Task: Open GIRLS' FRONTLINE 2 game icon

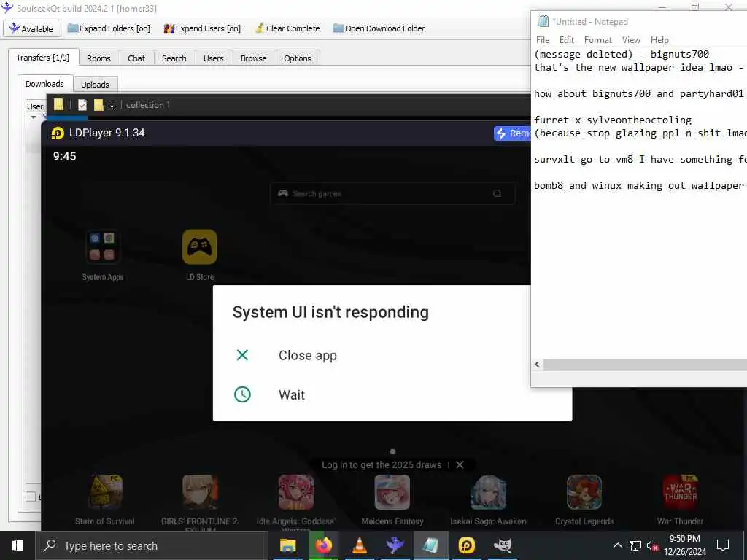Action: pyautogui.click(x=200, y=492)
